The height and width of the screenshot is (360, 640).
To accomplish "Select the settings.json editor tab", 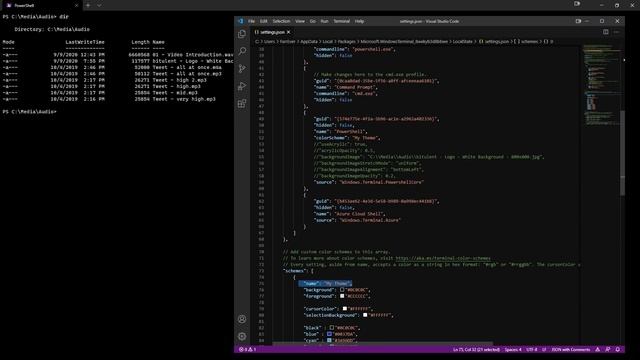I will coord(272,32).
